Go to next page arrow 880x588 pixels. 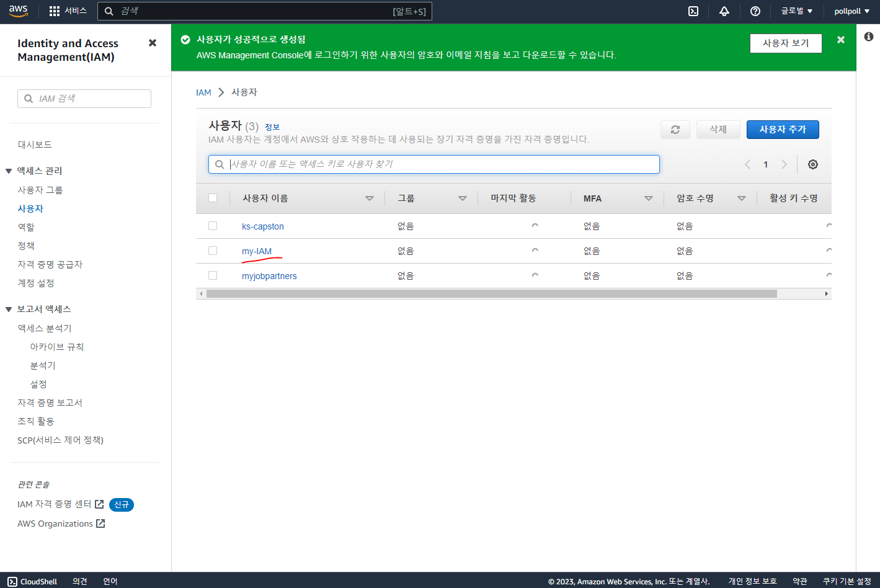click(x=784, y=164)
